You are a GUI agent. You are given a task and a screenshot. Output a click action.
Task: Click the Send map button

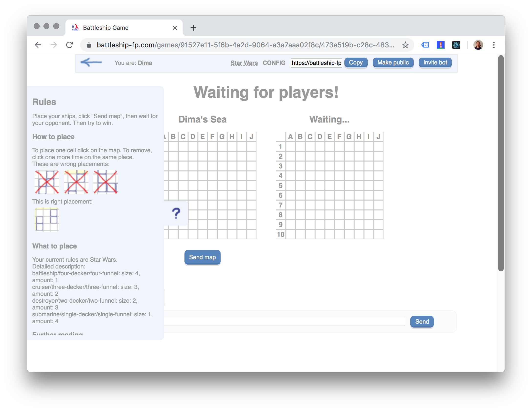pos(202,257)
